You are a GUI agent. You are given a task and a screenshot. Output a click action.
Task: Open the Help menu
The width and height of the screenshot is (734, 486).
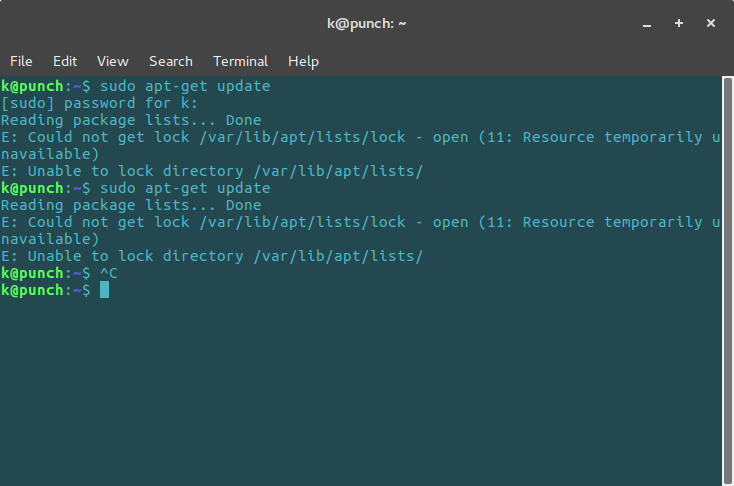tap(303, 61)
